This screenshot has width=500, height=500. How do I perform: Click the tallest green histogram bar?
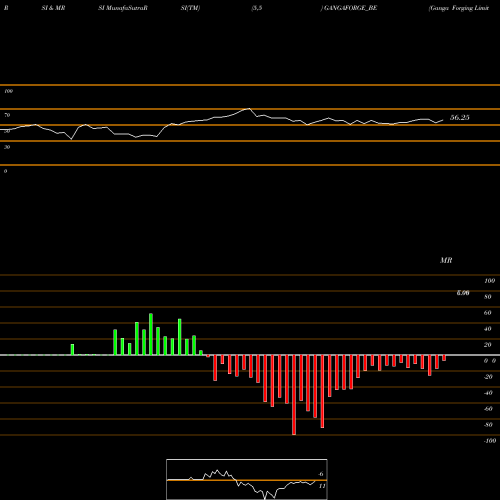coord(151,334)
